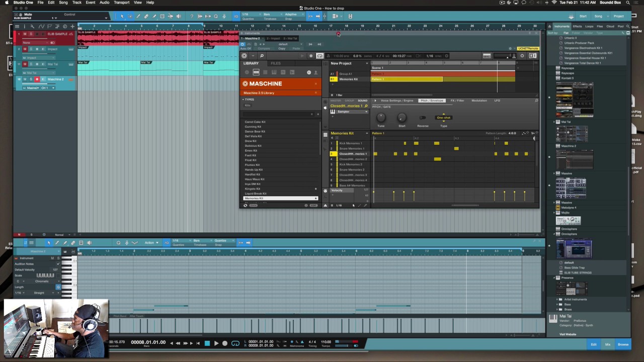The width and height of the screenshot is (644, 362).
Task: Click the question mark help icon
Action: 192,16
